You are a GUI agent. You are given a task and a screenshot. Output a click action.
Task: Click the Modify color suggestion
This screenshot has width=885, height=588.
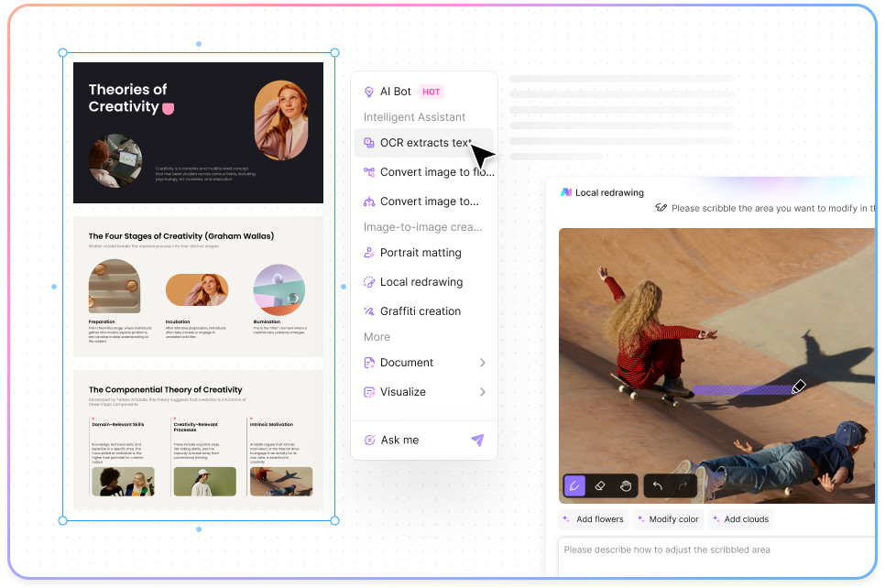(667, 519)
